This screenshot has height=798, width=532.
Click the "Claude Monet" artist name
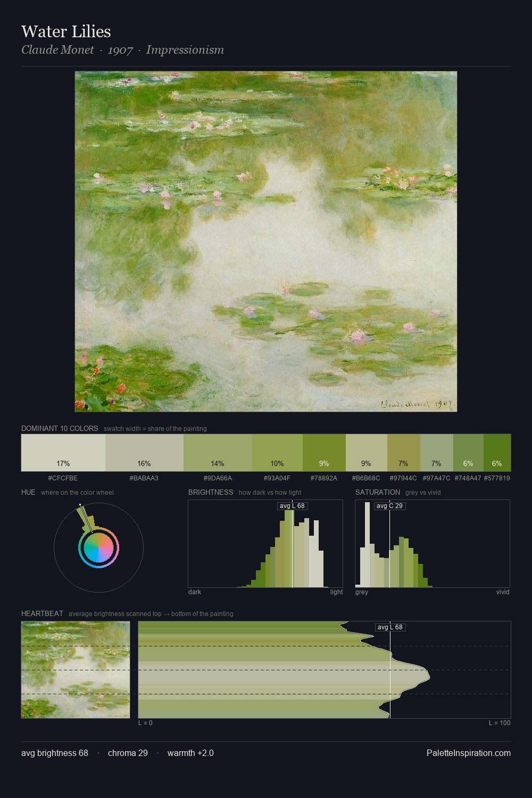pos(57,50)
